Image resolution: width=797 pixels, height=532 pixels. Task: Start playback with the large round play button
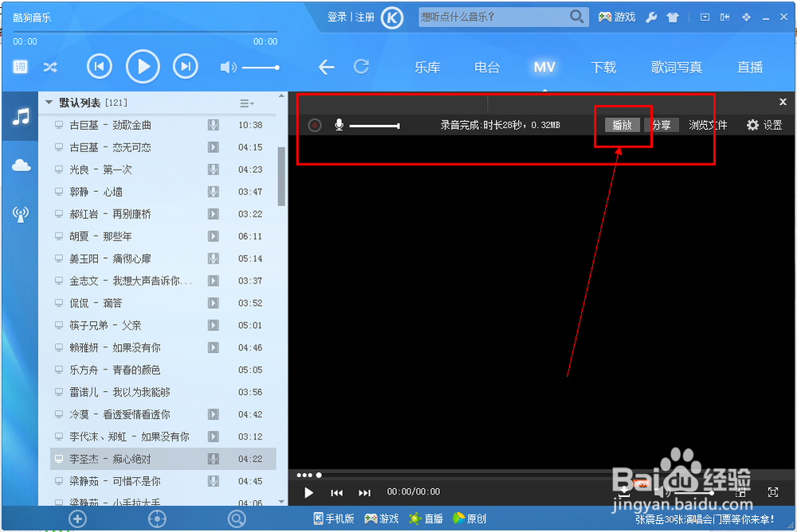click(143, 67)
